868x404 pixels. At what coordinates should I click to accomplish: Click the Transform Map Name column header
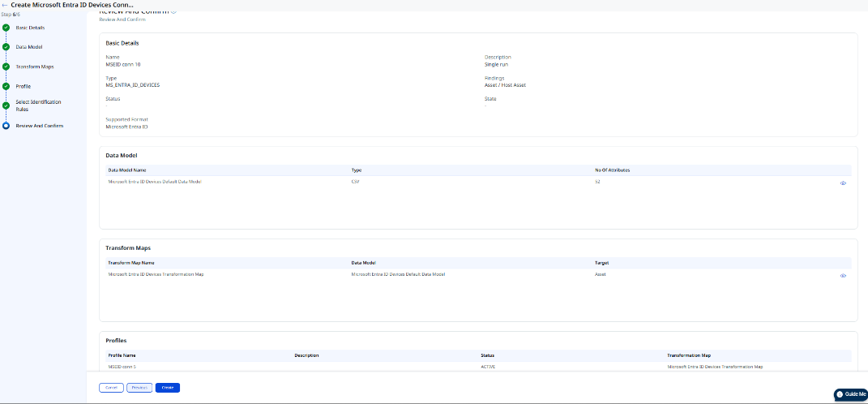click(x=131, y=263)
